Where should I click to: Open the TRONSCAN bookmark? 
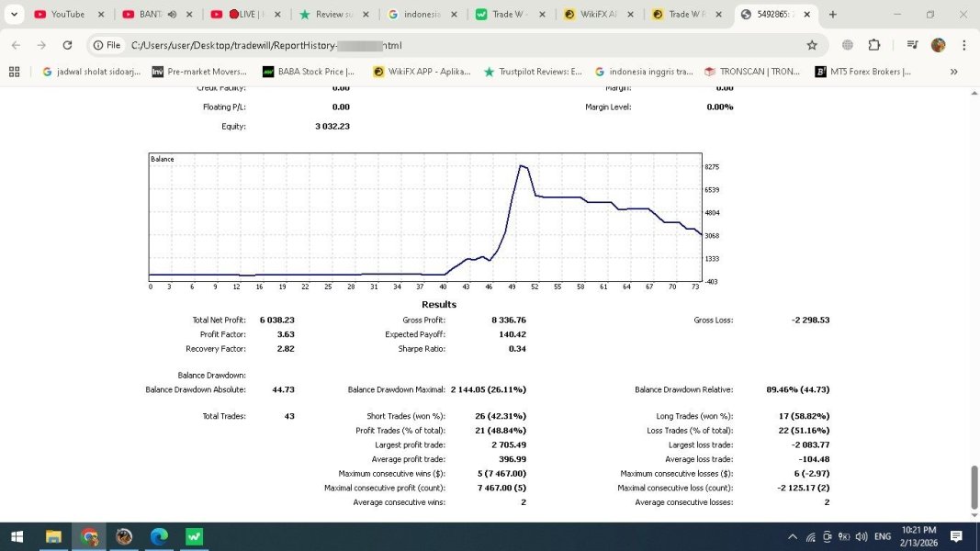point(750,72)
